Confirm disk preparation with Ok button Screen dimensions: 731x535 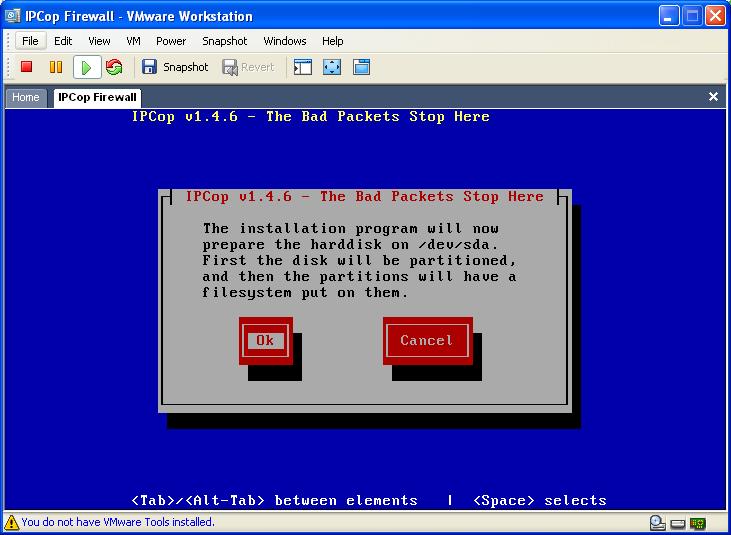266,341
